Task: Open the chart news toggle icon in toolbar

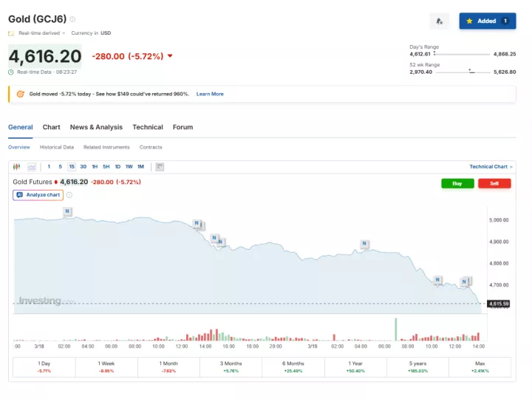Action: pyautogui.click(x=160, y=167)
